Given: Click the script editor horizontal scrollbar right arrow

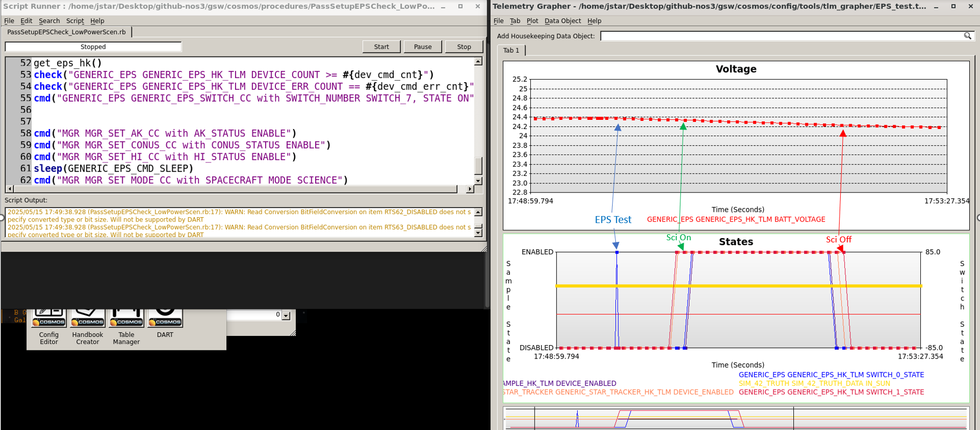Looking at the screenshot, I should tap(470, 189).
